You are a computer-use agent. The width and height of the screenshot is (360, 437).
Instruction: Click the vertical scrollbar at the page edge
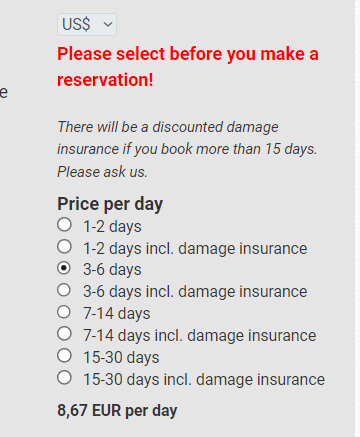coord(357,218)
